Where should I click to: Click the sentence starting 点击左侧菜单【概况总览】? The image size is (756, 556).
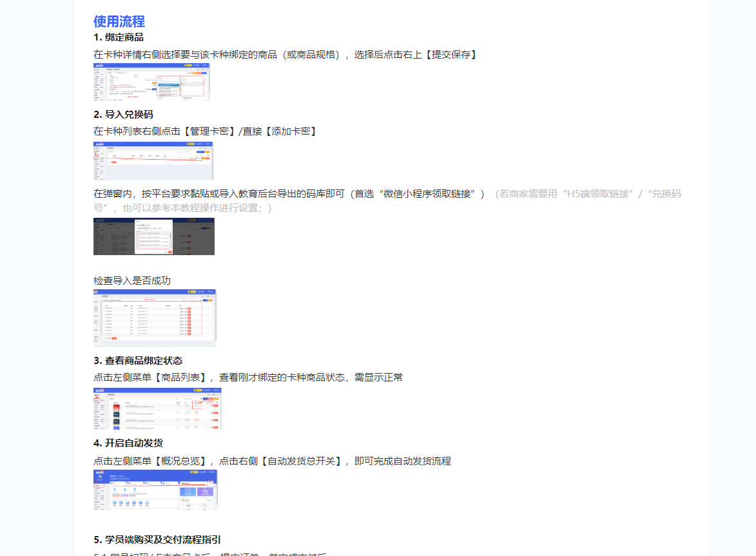point(273,461)
